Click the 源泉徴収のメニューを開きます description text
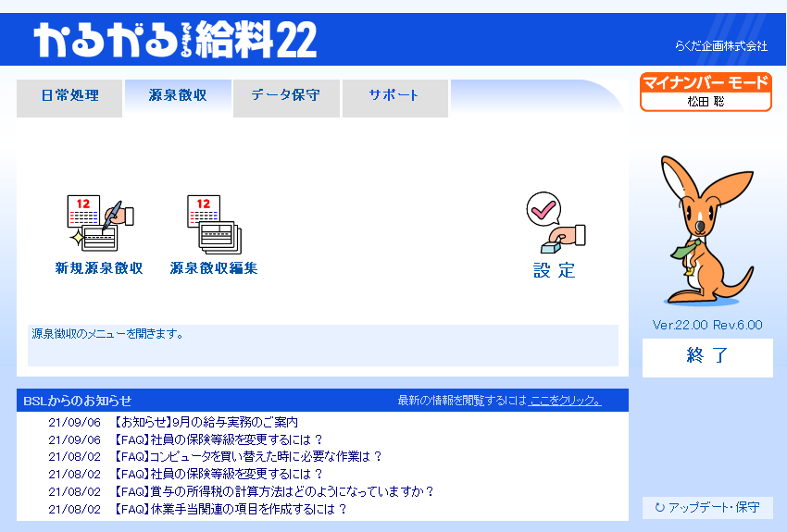787x532 pixels. pyautogui.click(x=107, y=333)
